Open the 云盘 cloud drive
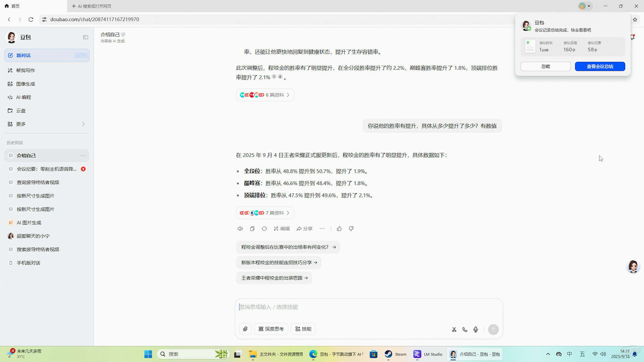The image size is (644, 362). tap(47, 111)
